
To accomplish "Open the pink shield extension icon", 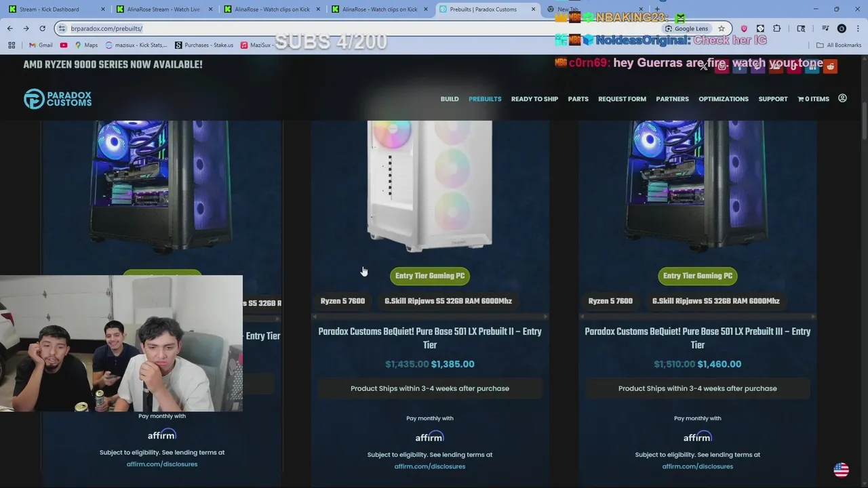I will pos(744,28).
